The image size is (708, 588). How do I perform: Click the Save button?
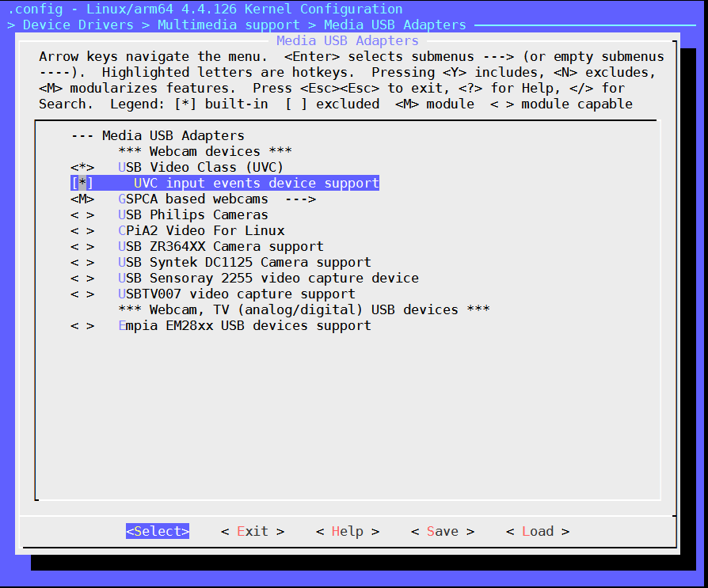point(443,531)
